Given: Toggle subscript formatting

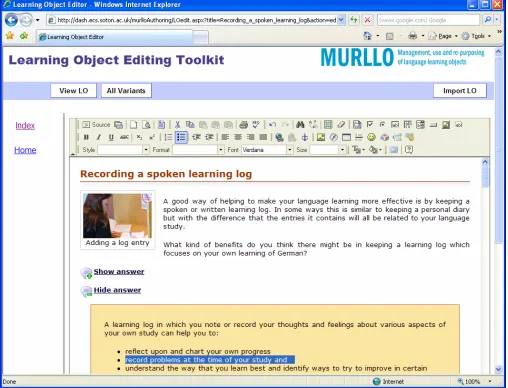Looking at the screenshot, I should coord(139,137).
